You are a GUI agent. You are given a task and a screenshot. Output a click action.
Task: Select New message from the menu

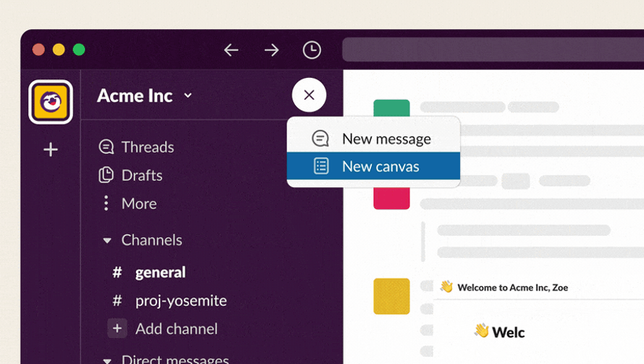click(385, 139)
